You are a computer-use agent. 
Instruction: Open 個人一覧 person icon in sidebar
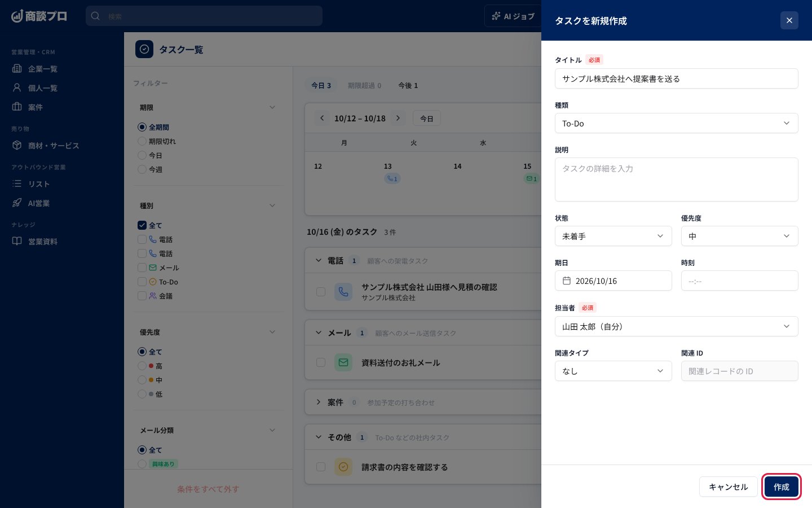[x=17, y=88]
